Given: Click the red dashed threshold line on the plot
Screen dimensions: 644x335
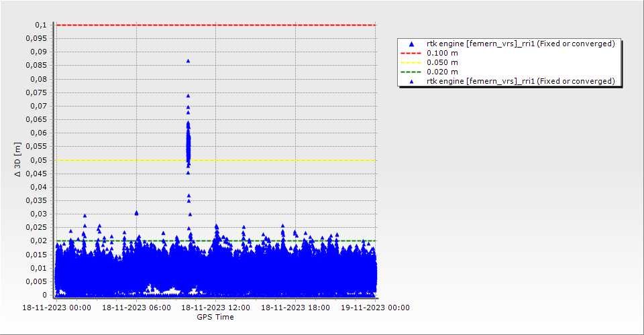Looking at the screenshot, I should click(x=268, y=25).
